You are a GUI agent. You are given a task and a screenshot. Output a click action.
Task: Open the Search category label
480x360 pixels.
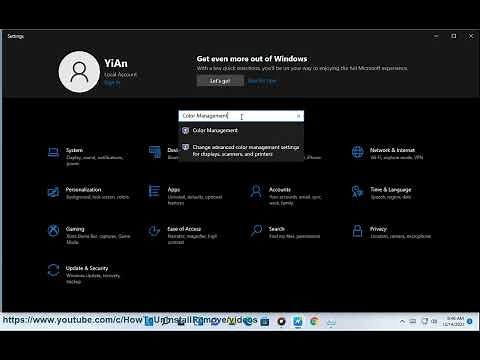tap(277, 229)
